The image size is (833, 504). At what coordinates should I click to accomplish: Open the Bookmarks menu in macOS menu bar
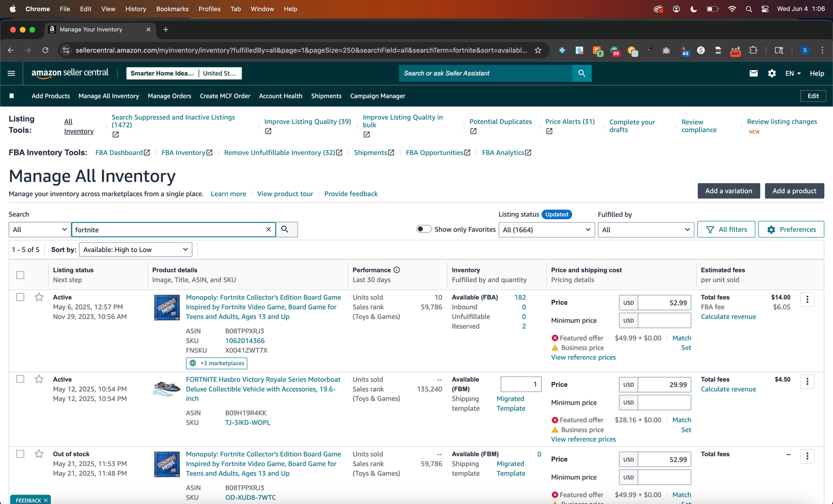pos(172,9)
